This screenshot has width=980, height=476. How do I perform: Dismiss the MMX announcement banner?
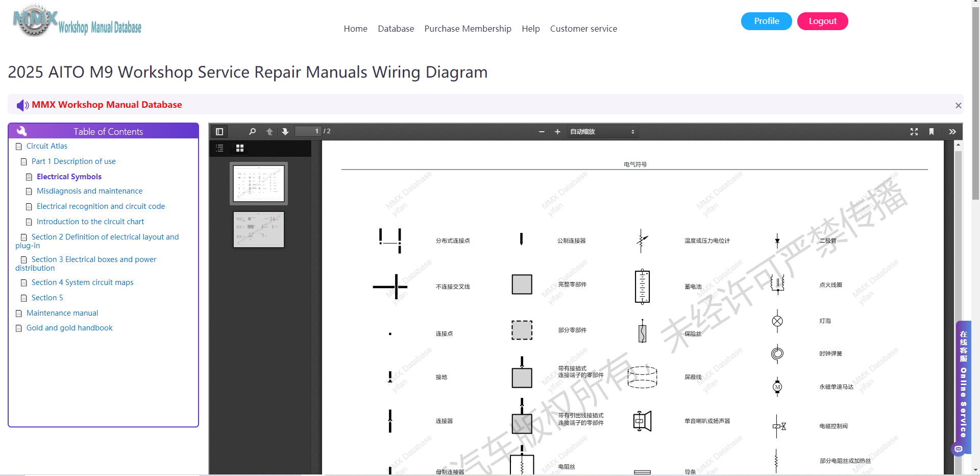click(x=958, y=105)
